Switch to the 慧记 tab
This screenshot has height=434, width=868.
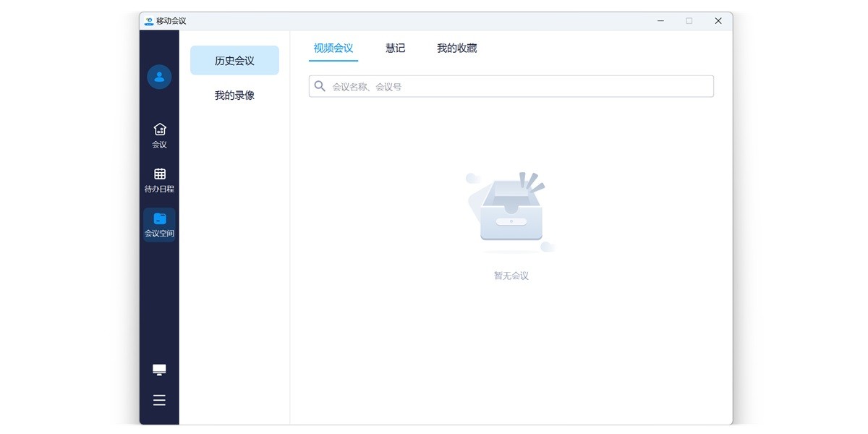click(395, 48)
